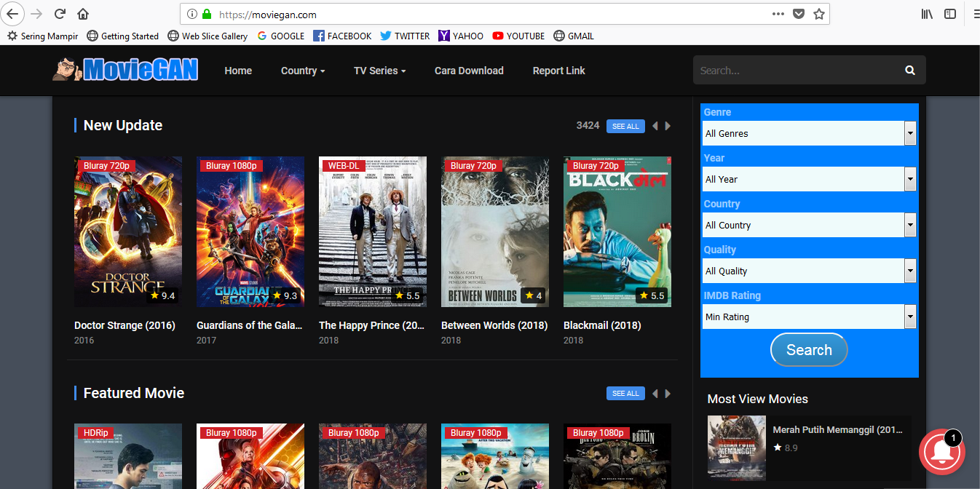Image resolution: width=980 pixels, height=489 pixels.
Task: Toggle the sidebar icon next to Library
Action: (949, 14)
